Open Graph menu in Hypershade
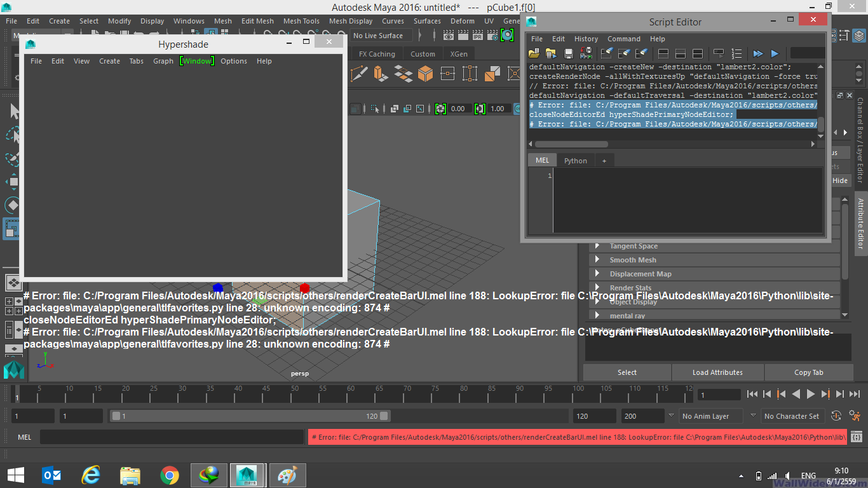 coord(163,61)
